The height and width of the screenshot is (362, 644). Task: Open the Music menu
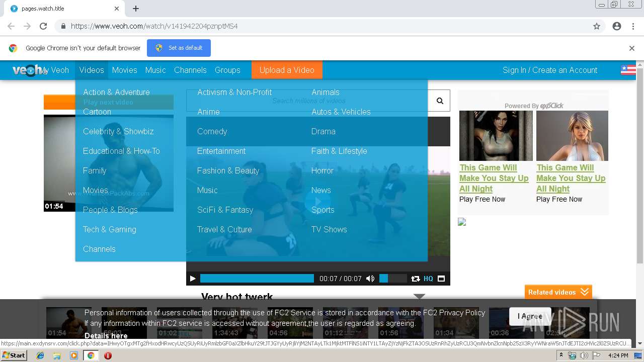click(155, 70)
